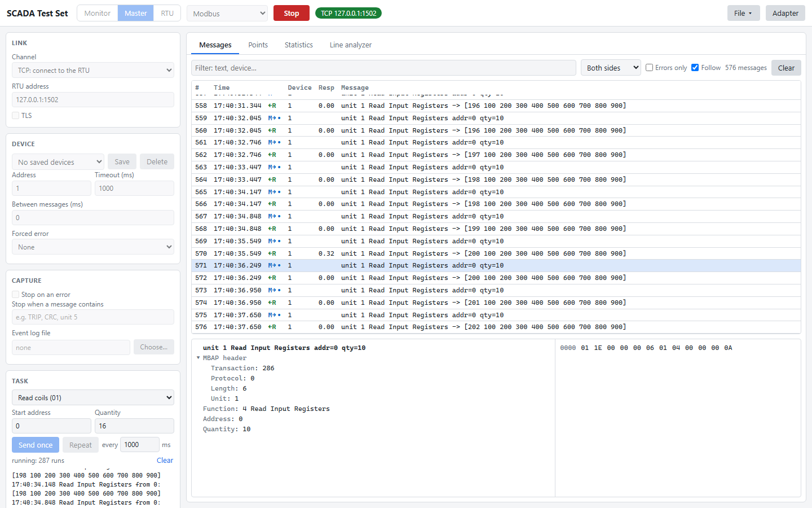
Task: Click the sent-request arrow icon in row 571
Action: pyautogui.click(x=274, y=265)
